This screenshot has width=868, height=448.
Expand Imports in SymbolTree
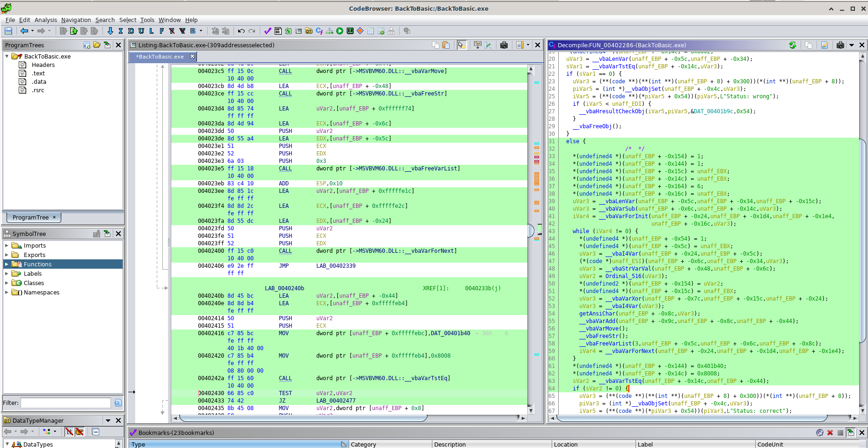tap(7, 245)
